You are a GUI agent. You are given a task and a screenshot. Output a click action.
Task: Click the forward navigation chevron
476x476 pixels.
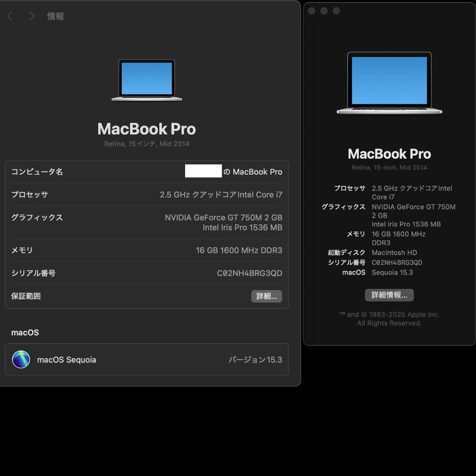(32, 16)
